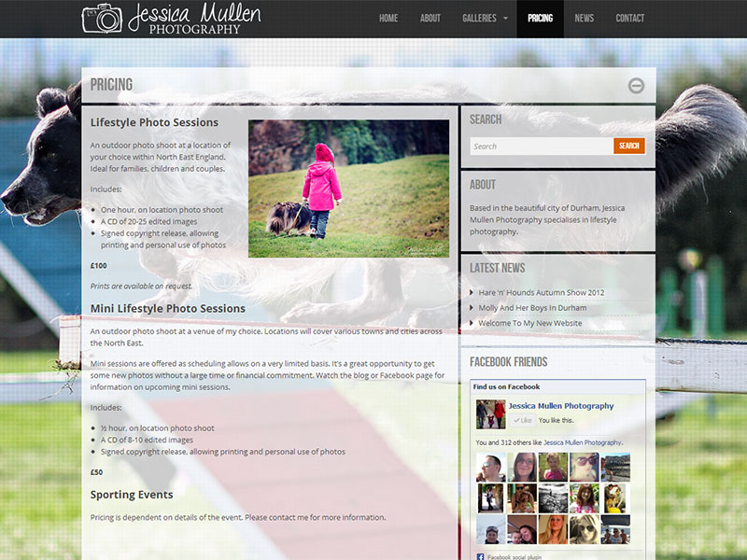Click the camera logo icon in the header
This screenshot has height=560, width=747.
click(102, 18)
